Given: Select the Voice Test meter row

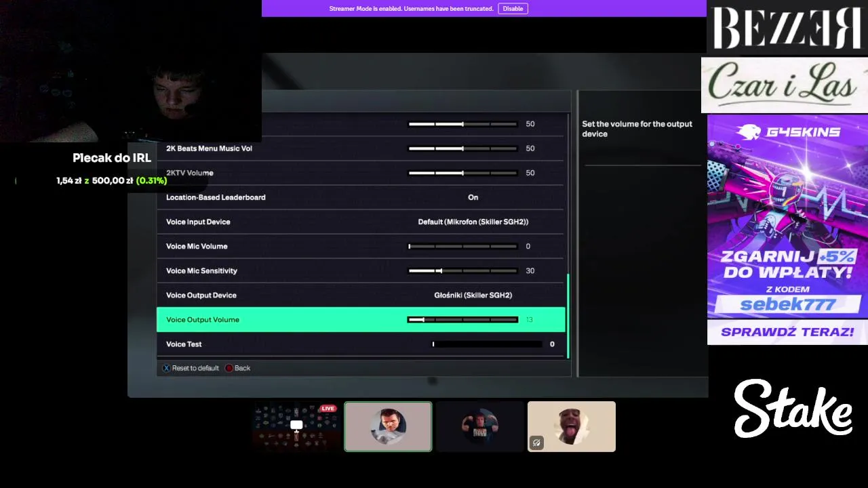Looking at the screenshot, I should pos(360,344).
